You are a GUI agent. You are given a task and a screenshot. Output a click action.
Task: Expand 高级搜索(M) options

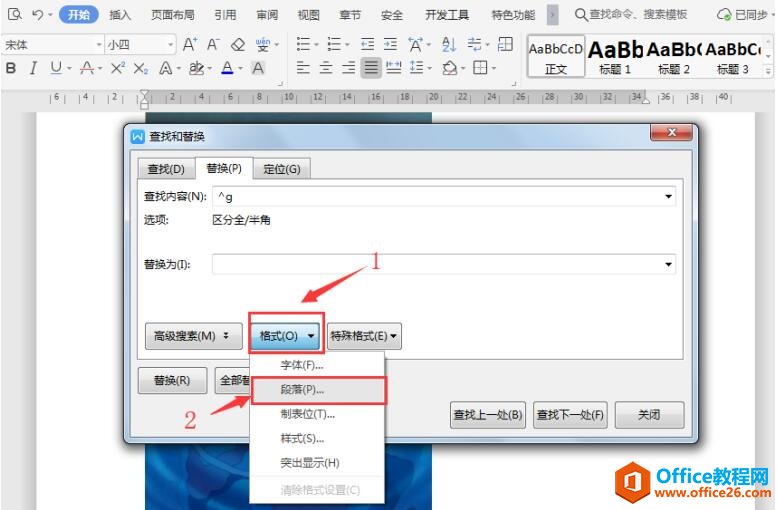pyautogui.click(x=194, y=336)
